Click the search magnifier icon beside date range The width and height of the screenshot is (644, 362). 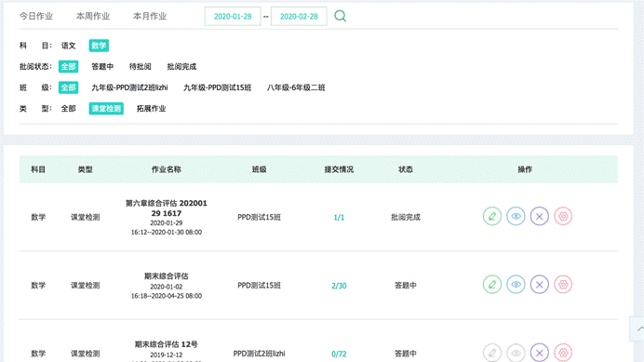[340, 16]
